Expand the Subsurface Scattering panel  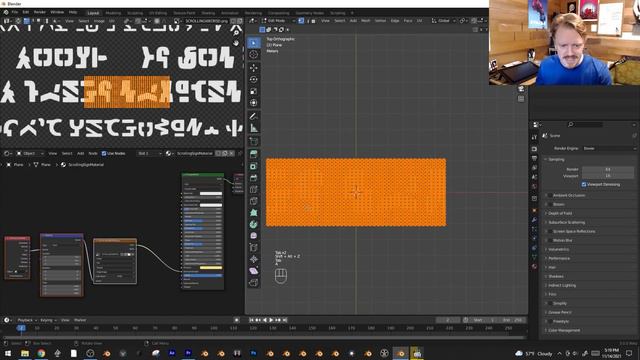[567, 222]
